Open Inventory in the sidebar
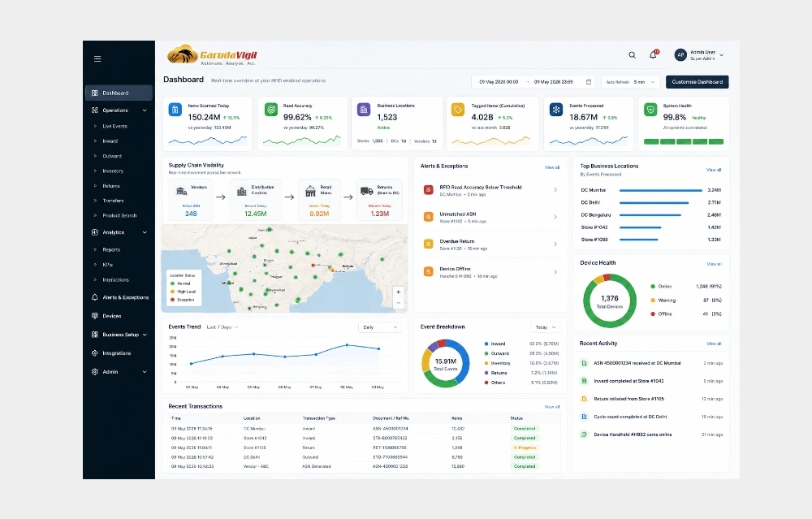The width and height of the screenshot is (812, 519). pyautogui.click(x=113, y=171)
